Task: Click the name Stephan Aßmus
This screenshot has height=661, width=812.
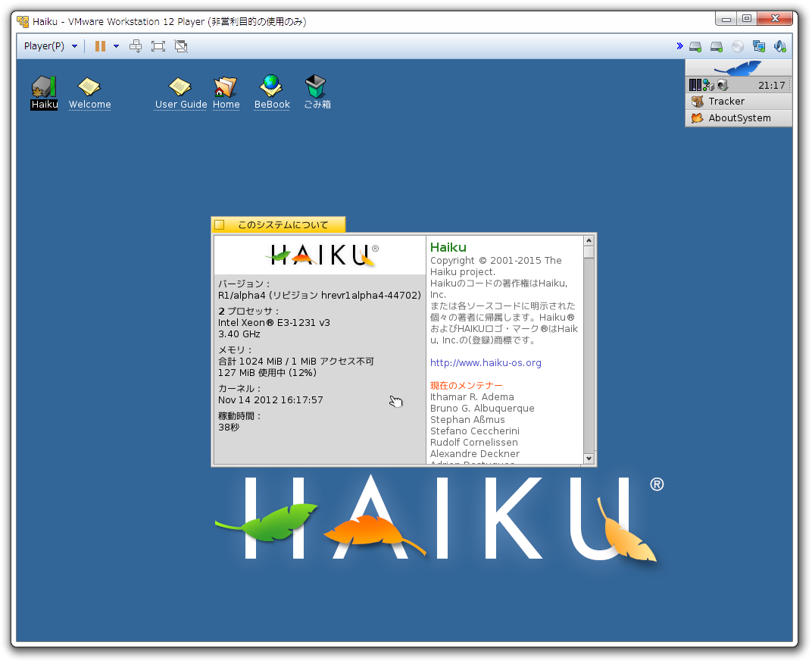Action: (x=467, y=420)
